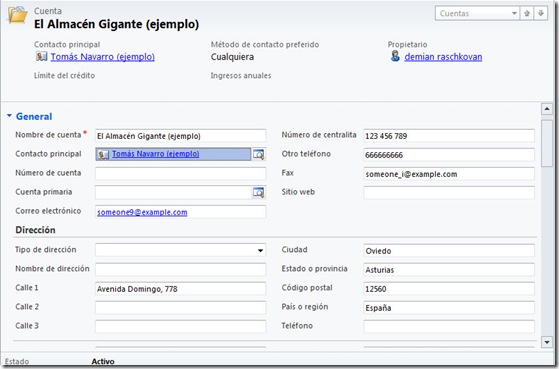Click the Nombre de cuenta field
Viewport: 559px width, 369px height.
[x=180, y=136]
